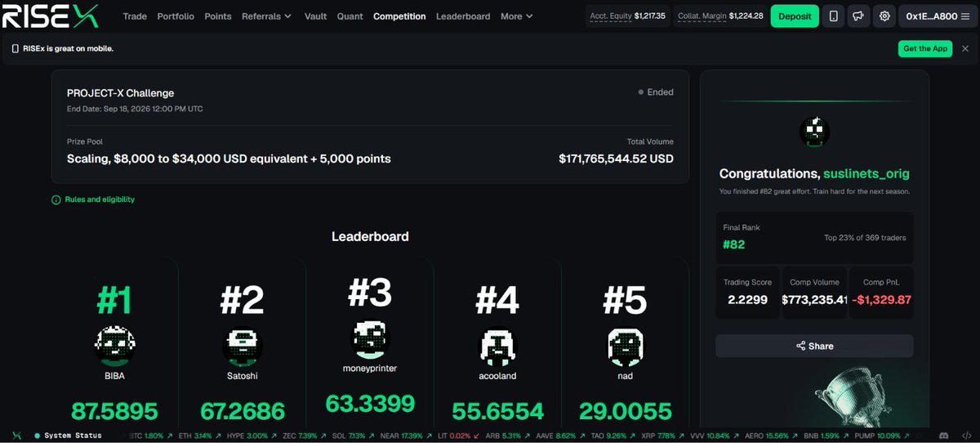Click the moneyprinter pixel avatar
This screenshot has height=443, width=980.
coord(371,338)
